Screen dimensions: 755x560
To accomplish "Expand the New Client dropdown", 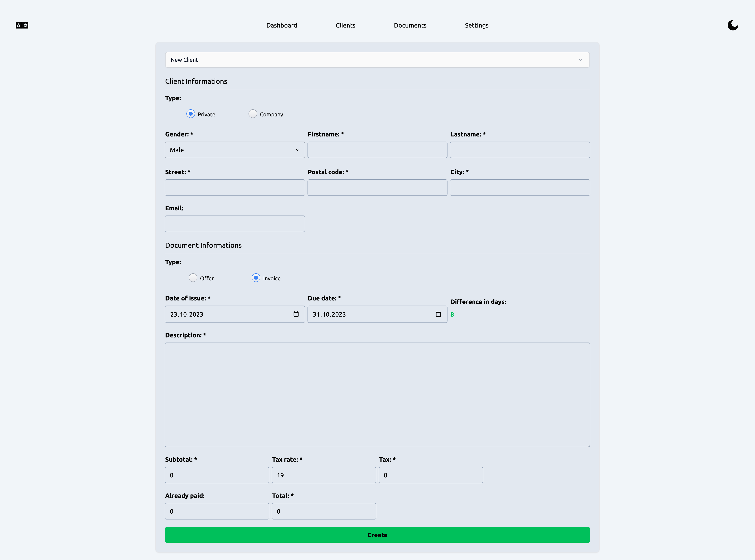I will (x=377, y=60).
